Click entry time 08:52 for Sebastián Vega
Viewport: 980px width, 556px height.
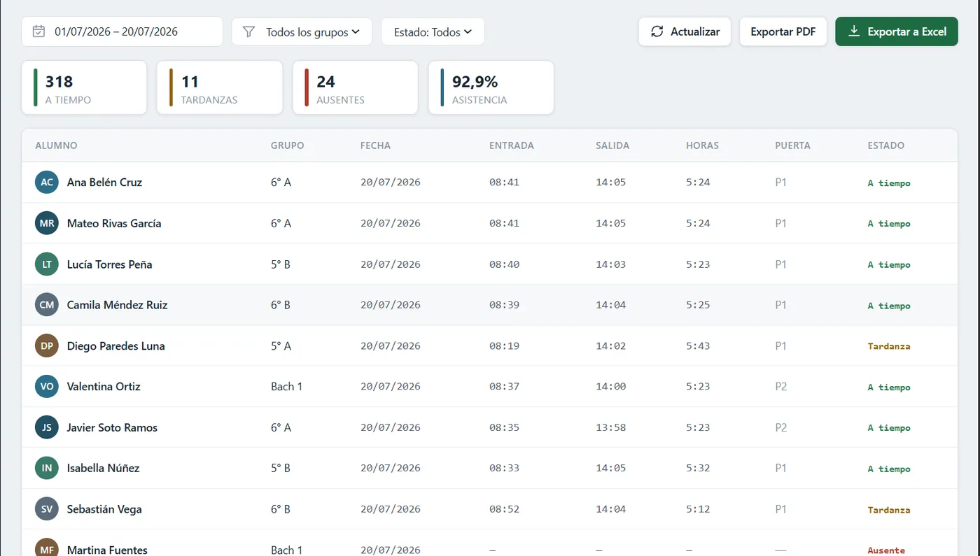[x=504, y=509]
